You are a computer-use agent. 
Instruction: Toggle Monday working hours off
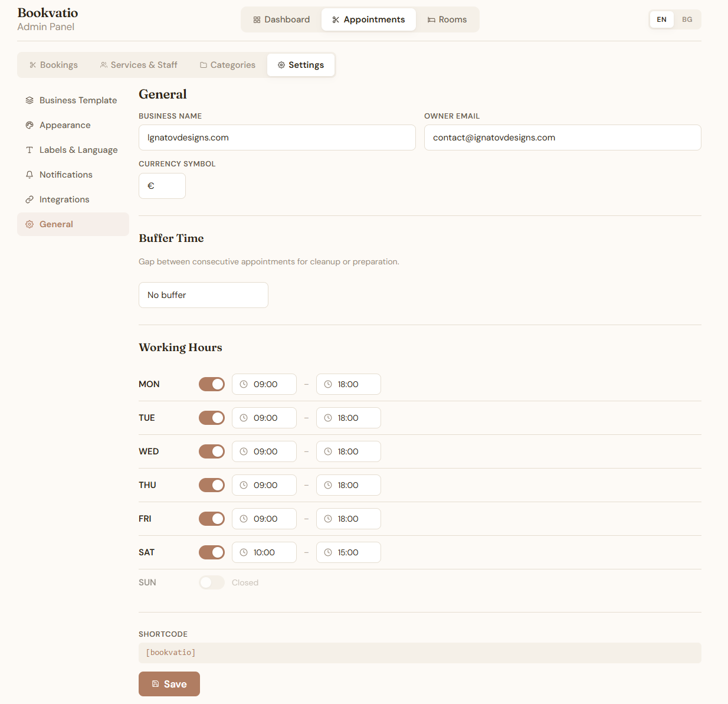pos(212,384)
